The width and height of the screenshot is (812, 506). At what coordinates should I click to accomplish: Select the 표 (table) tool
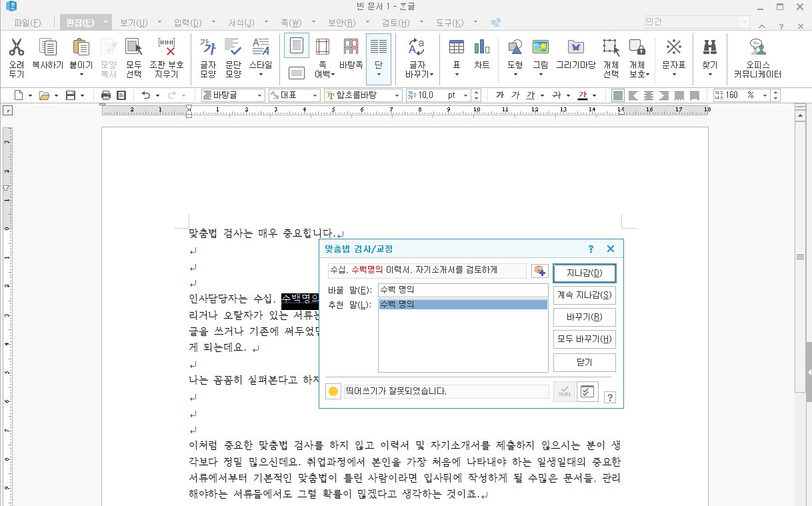point(456,52)
